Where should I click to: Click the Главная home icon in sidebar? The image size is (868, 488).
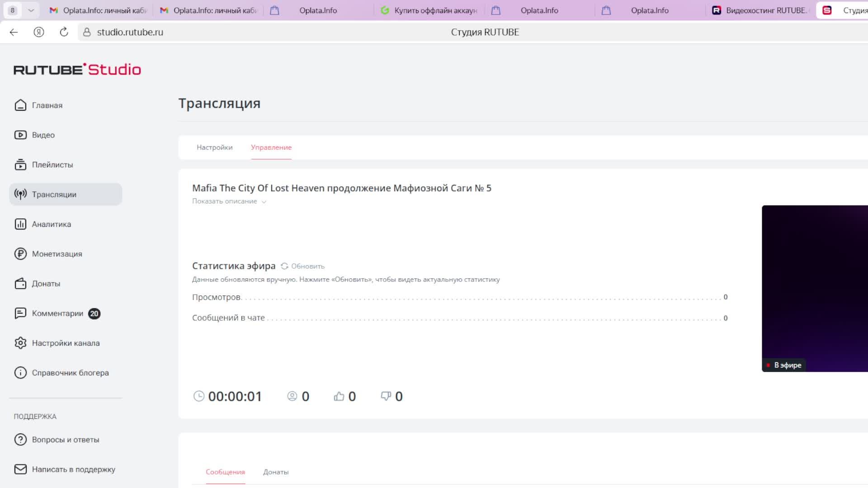tap(20, 105)
